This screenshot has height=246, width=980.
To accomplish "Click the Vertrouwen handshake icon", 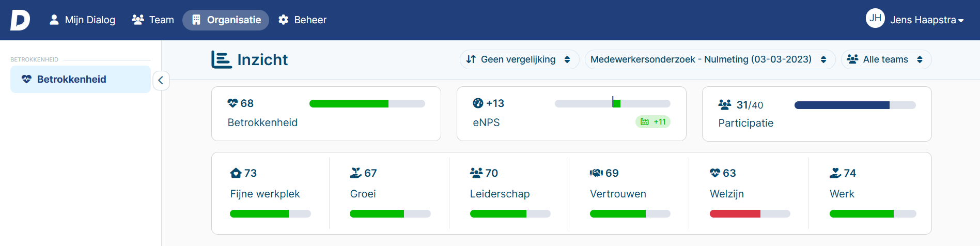I will click(x=596, y=173).
